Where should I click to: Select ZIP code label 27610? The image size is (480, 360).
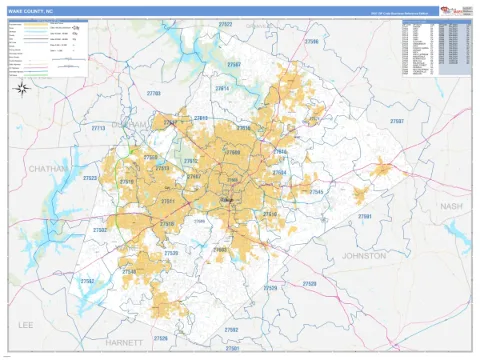(x=270, y=214)
